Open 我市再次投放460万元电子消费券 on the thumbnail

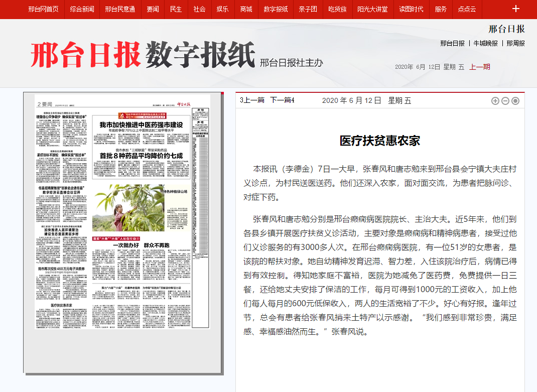pos(61,269)
